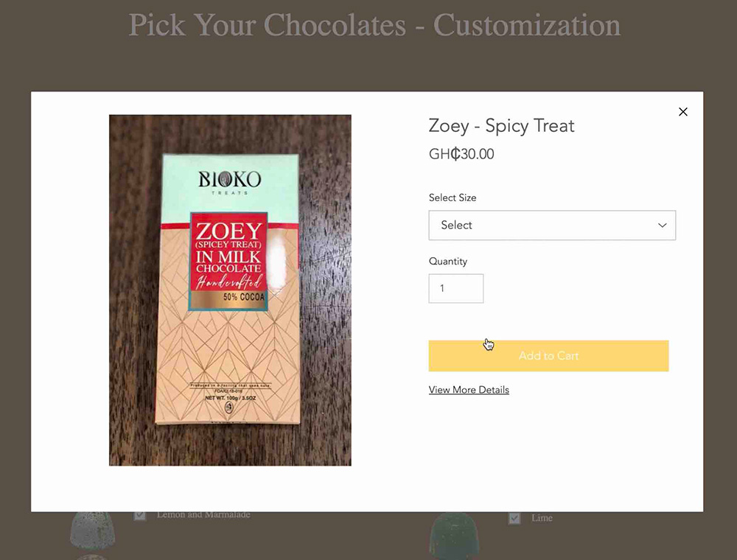This screenshot has width=737, height=560.
Task: Open the View More Details link
Action: tap(469, 390)
